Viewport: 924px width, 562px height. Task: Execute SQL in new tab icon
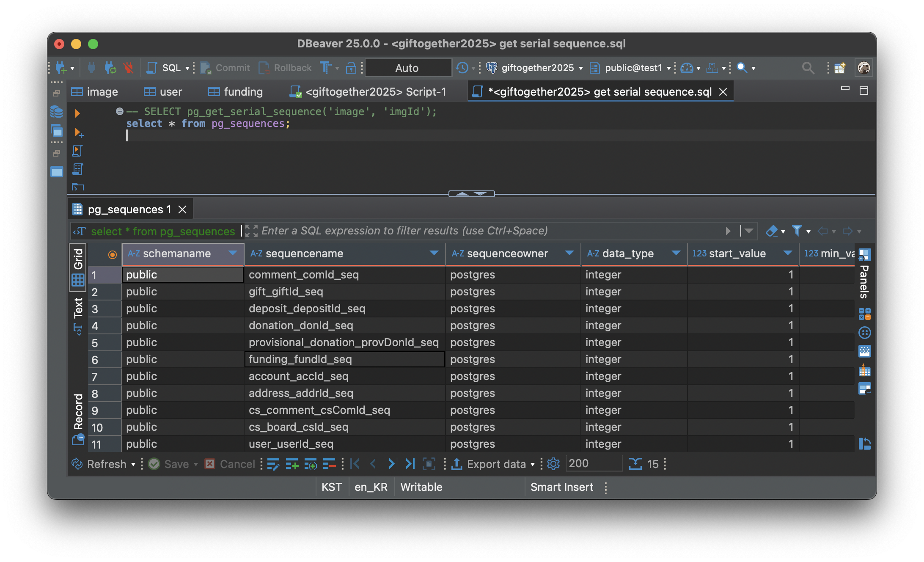78,132
